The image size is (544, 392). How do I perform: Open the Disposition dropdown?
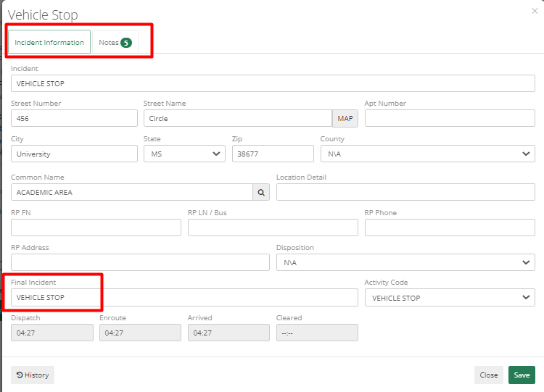click(x=405, y=262)
